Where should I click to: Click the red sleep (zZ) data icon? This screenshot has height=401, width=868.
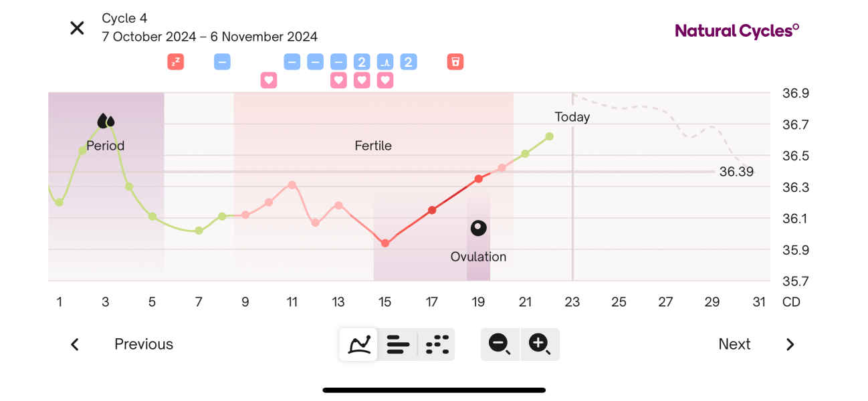[x=175, y=61]
